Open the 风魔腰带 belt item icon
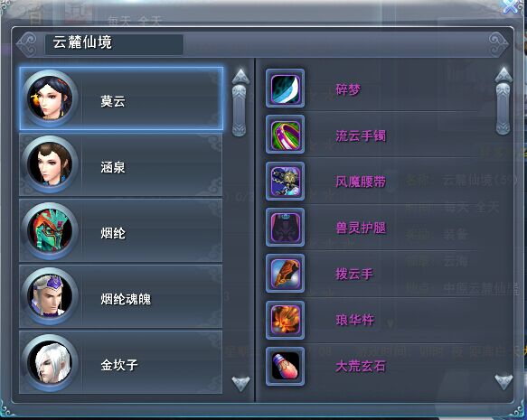Viewport: 527px width, 420px height. (285, 181)
